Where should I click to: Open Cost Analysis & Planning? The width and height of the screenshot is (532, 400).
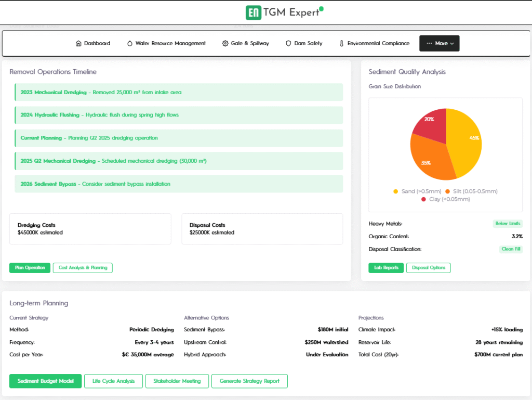click(x=83, y=268)
